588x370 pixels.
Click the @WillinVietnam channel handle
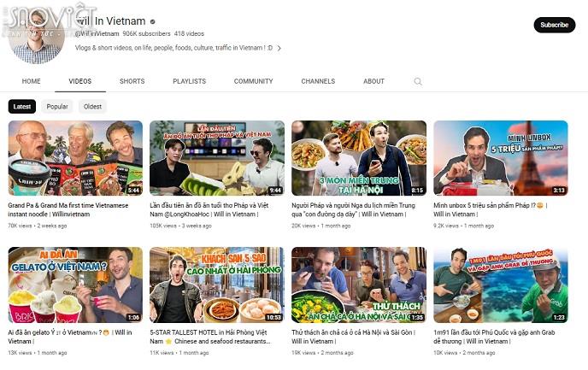[97, 33]
